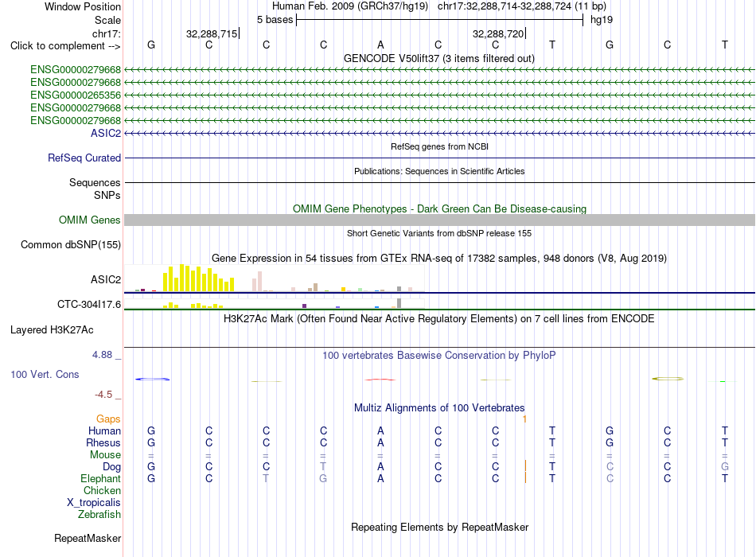This screenshot has width=756, height=557.
Task: Click the Rhesus alignment row label
Action: pos(103,442)
